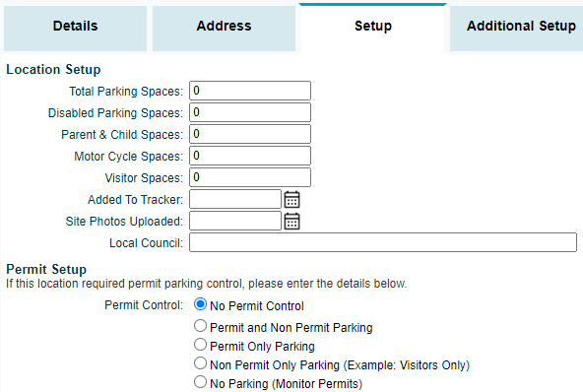Viewport: 583px width, 392px height.
Task: Select Permit Only Parking radio button
Action: pos(200,345)
